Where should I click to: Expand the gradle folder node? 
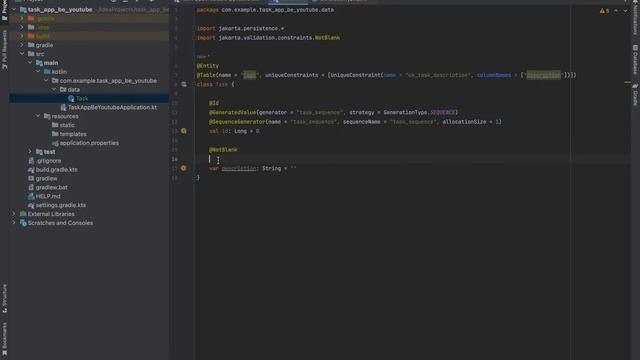click(x=22, y=45)
